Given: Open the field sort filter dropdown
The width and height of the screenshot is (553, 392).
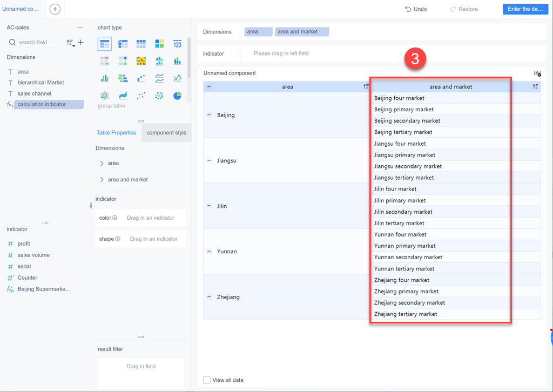Looking at the screenshot, I should coord(71,43).
